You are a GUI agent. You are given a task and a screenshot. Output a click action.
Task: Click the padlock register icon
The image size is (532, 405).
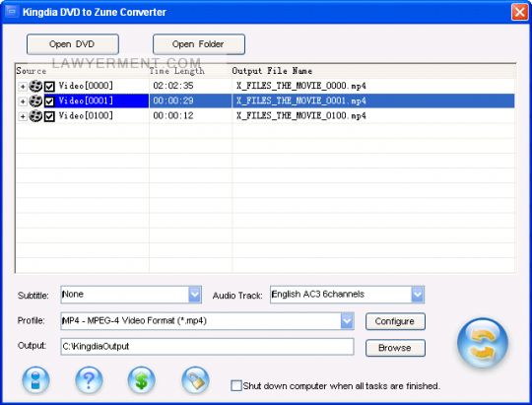(195, 380)
